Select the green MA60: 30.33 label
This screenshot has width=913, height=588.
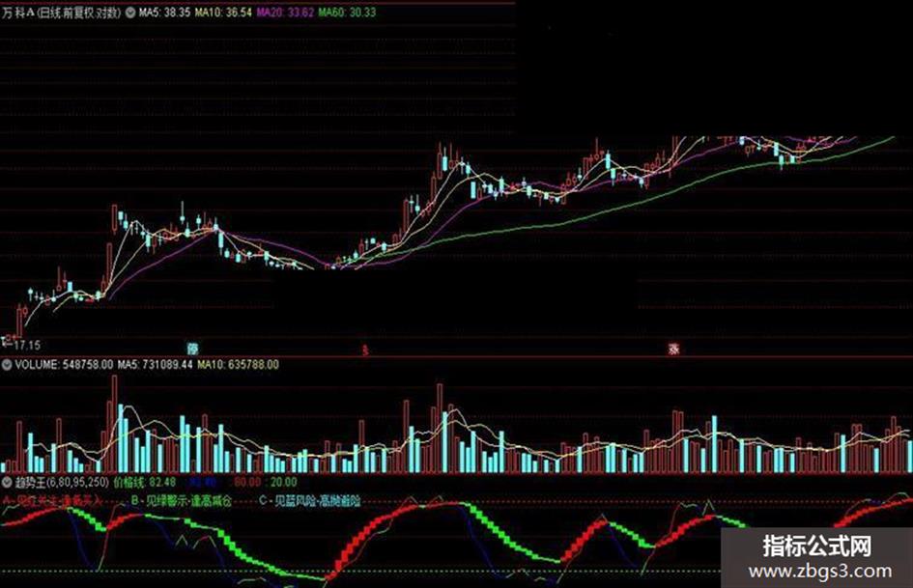click(347, 13)
